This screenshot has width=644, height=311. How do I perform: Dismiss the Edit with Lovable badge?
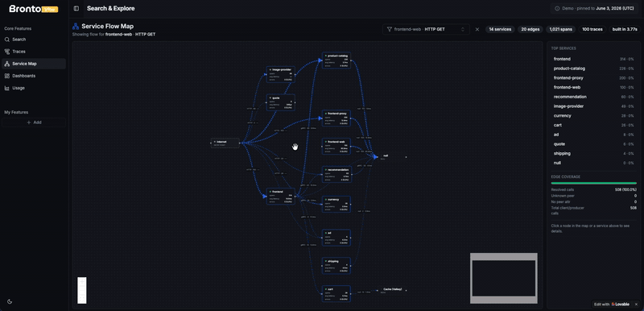(x=636, y=305)
